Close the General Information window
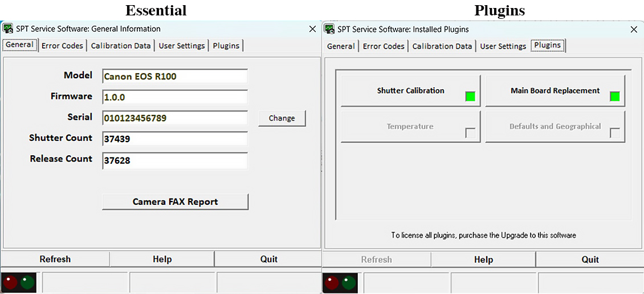This screenshot has height=294, width=644. click(312, 29)
